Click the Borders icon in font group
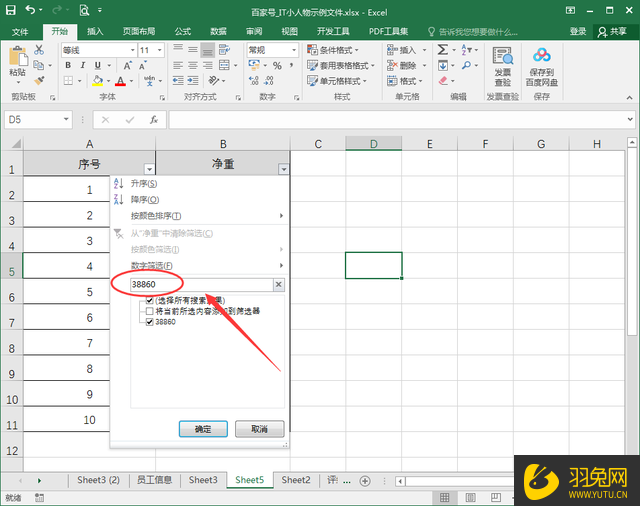 tap(68, 81)
